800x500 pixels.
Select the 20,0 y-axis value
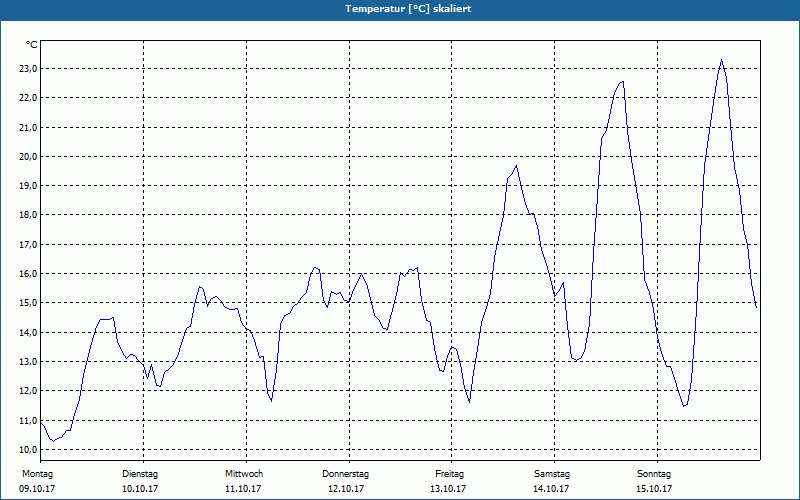[x=28, y=157]
